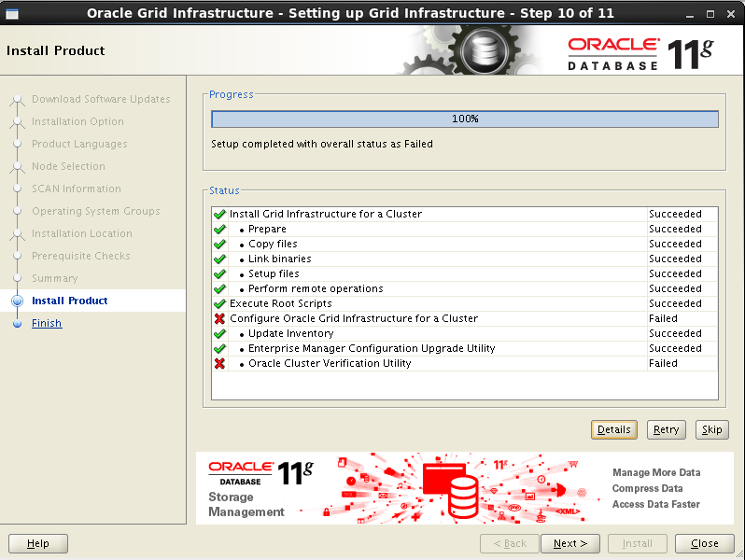Click green check beside Install Grid Infrastructure
Image resolution: width=745 pixels, height=560 pixels.
pos(219,215)
